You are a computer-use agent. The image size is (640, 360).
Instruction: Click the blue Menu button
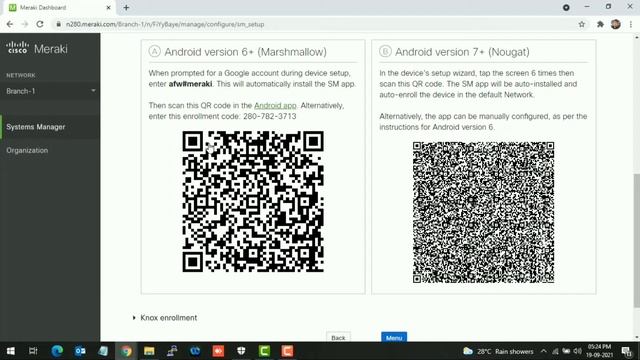[394, 337]
